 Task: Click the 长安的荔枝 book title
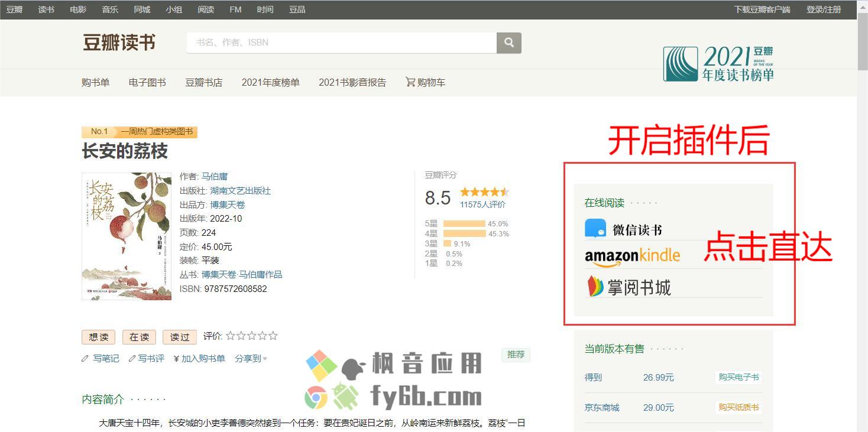point(125,151)
